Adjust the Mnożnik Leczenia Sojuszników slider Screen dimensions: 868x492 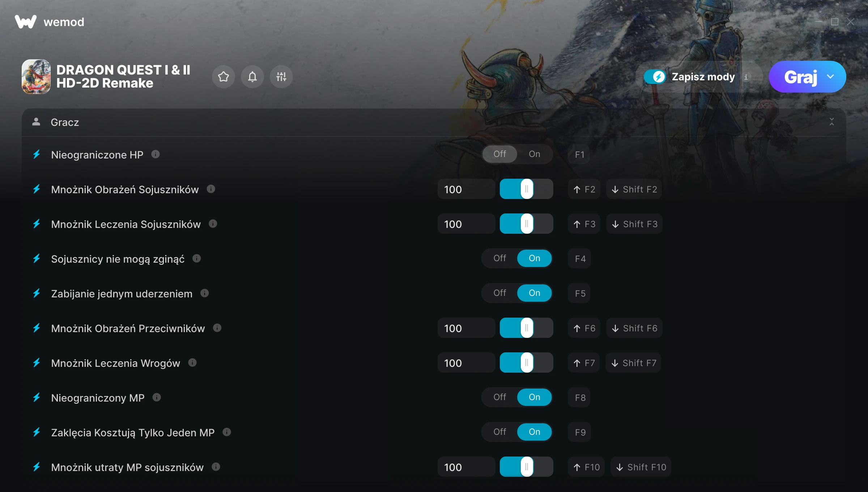[x=527, y=224]
